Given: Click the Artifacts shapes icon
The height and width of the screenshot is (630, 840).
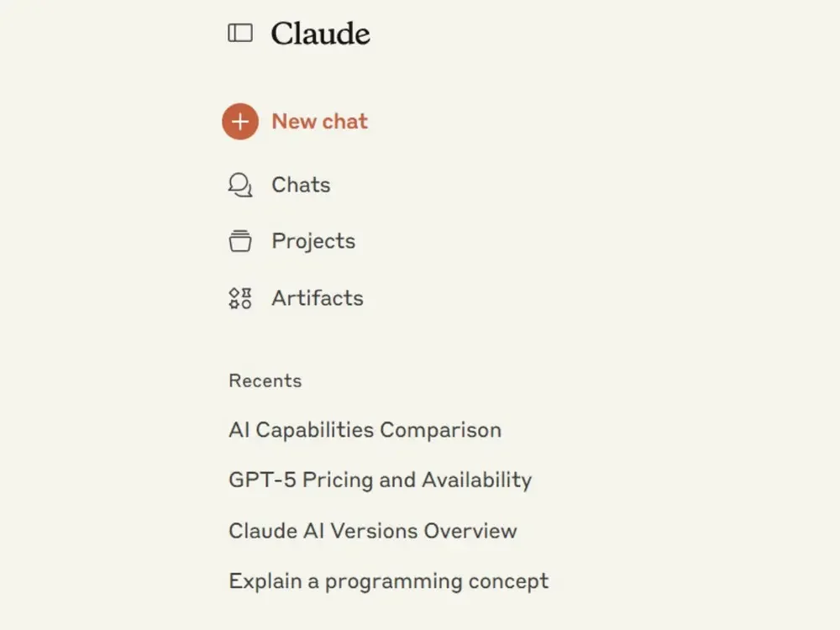Looking at the screenshot, I should click(x=240, y=298).
